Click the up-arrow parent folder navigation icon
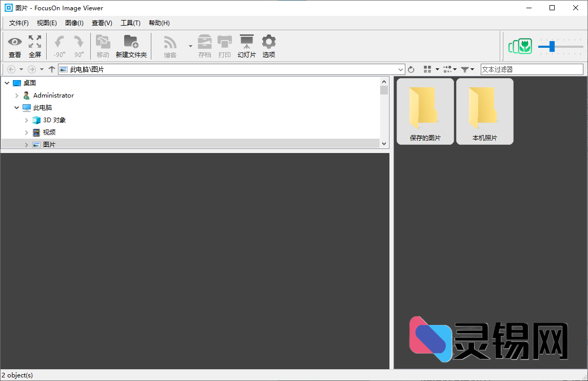The height and width of the screenshot is (381, 588). [51, 69]
